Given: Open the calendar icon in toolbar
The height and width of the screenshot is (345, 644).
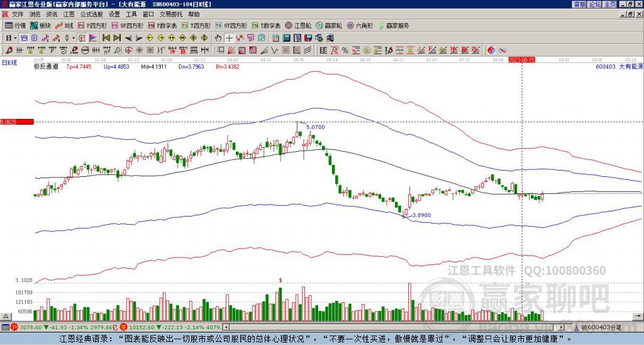Looking at the screenshot, I should [x=275, y=38].
